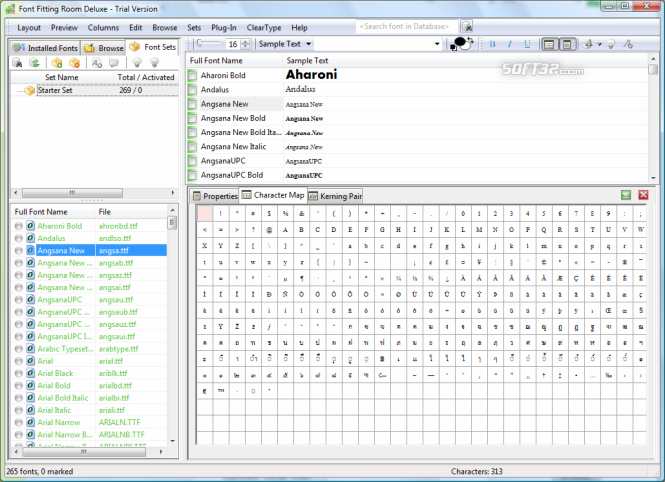Screen dimensions: 665x482
Task: Decrease font size with the spinner down arrow
Action: [246, 46]
